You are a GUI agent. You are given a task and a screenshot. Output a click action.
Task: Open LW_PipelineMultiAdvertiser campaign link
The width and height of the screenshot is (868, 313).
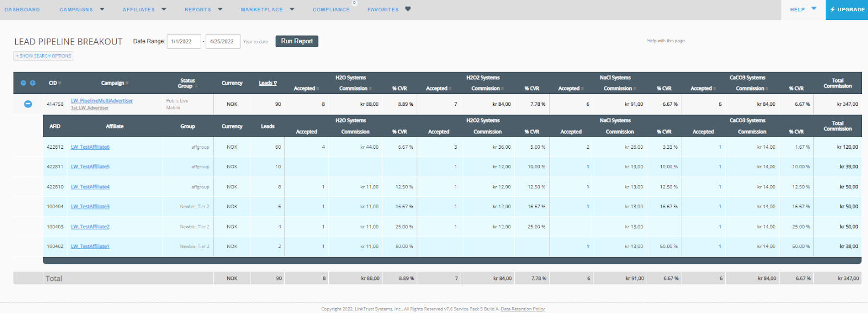(102, 101)
